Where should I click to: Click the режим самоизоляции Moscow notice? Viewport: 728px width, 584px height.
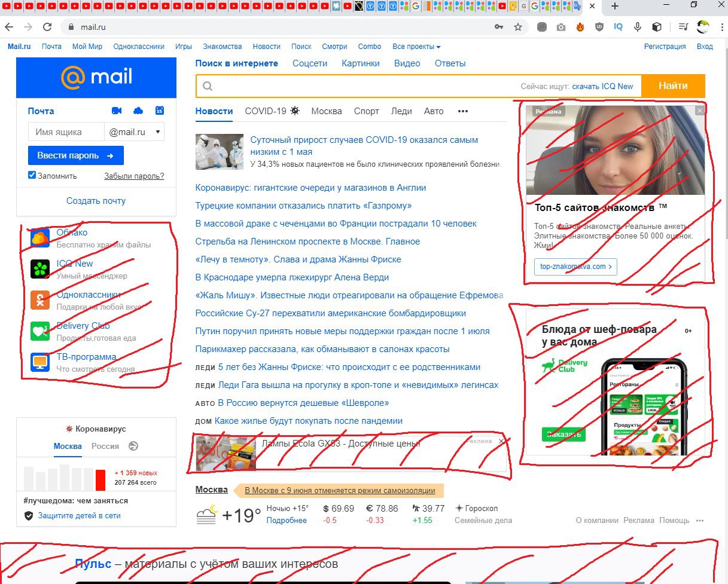(x=340, y=490)
